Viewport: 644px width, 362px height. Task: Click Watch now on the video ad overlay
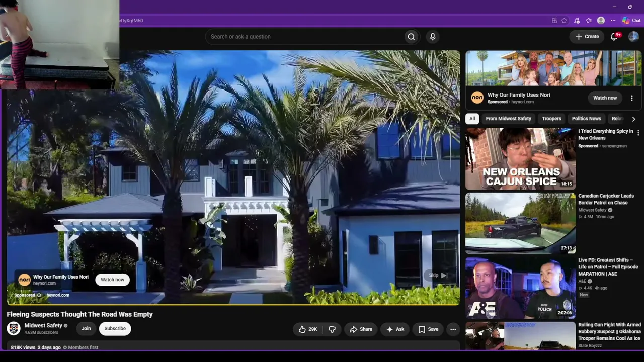pyautogui.click(x=112, y=280)
